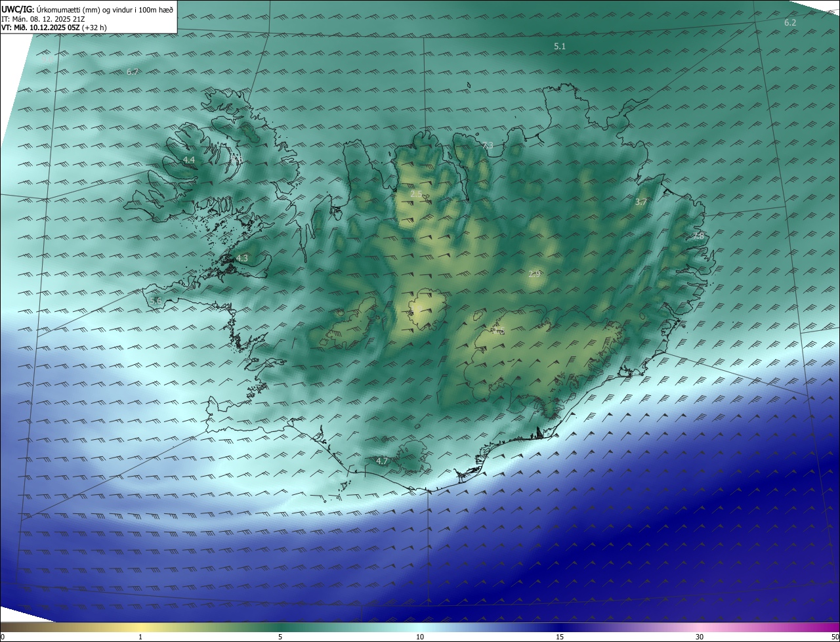Viewport: 840px width, 642px height.
Task: Click the 30 tick on the colour scale
Action: coord(700,637)
